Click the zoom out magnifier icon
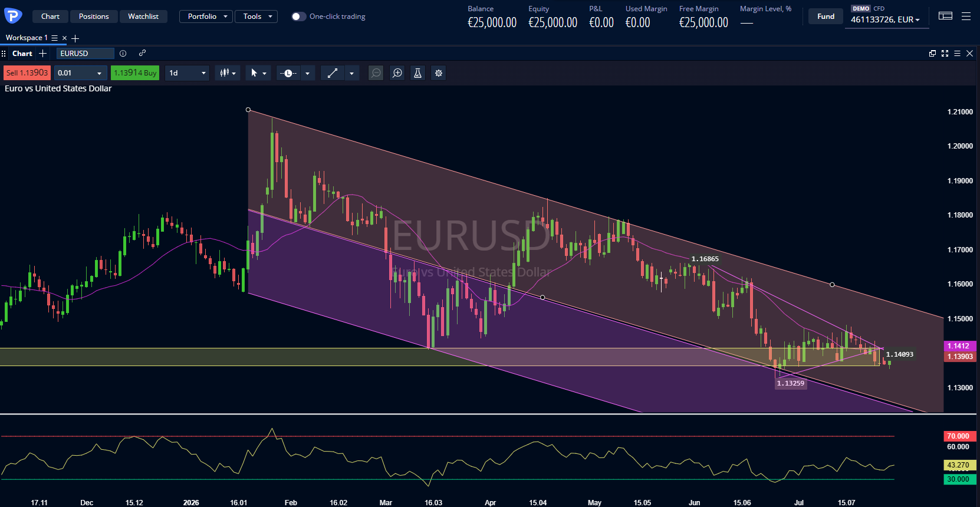The width and height of the screenshot is (980, 507). coord(376,73)
